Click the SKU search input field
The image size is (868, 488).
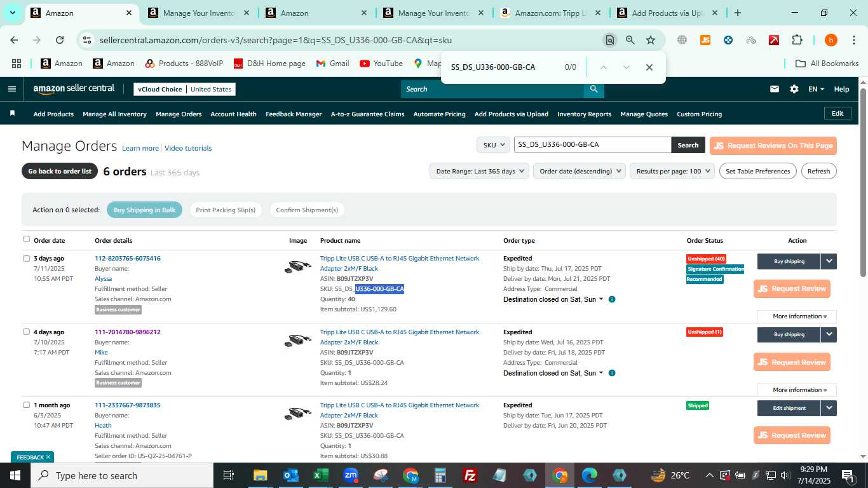[x=592, y=145]
